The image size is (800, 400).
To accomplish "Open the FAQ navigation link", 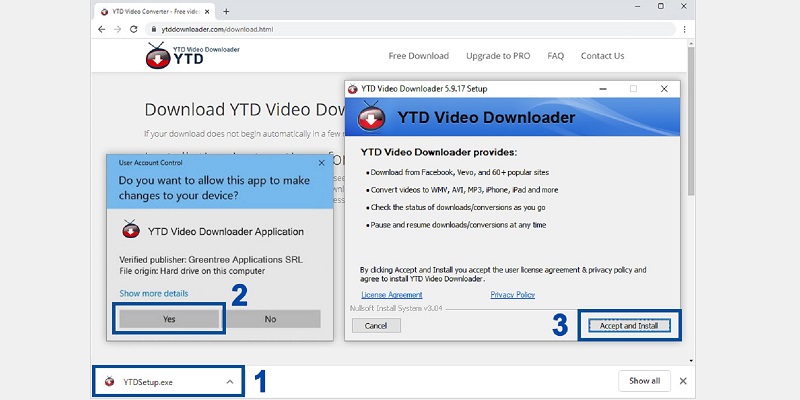I will [556, 56].
